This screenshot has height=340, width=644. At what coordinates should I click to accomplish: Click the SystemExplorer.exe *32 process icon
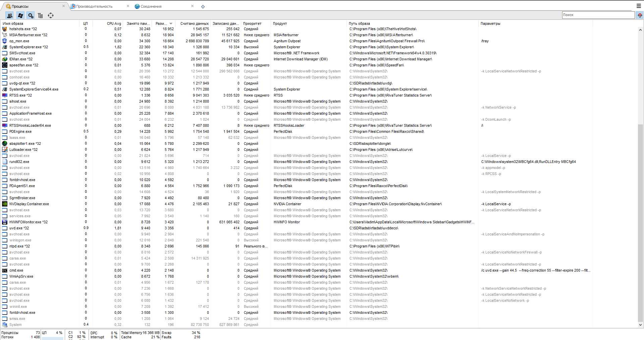[x=5, y=47]
